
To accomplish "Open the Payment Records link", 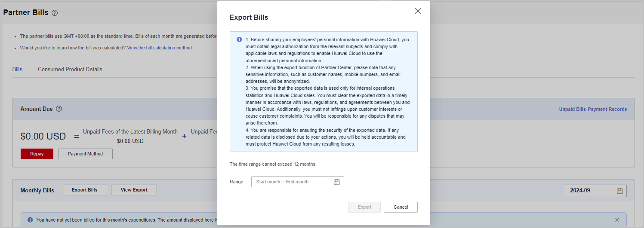I will pyautogui.click(x=607, y=109).
